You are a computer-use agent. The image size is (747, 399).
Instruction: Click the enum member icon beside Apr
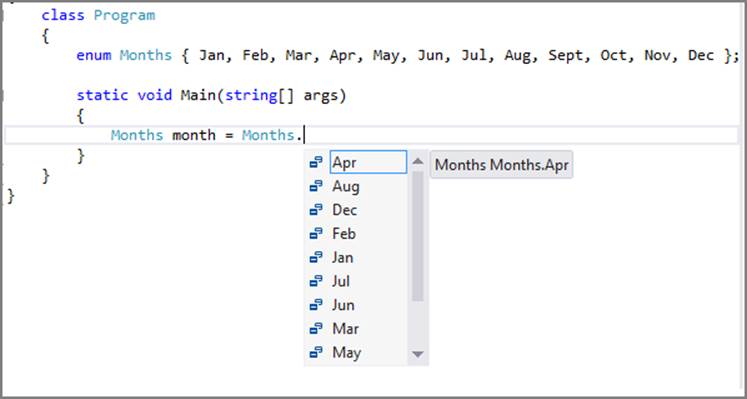pyautogui.click(x=316, y=162)
